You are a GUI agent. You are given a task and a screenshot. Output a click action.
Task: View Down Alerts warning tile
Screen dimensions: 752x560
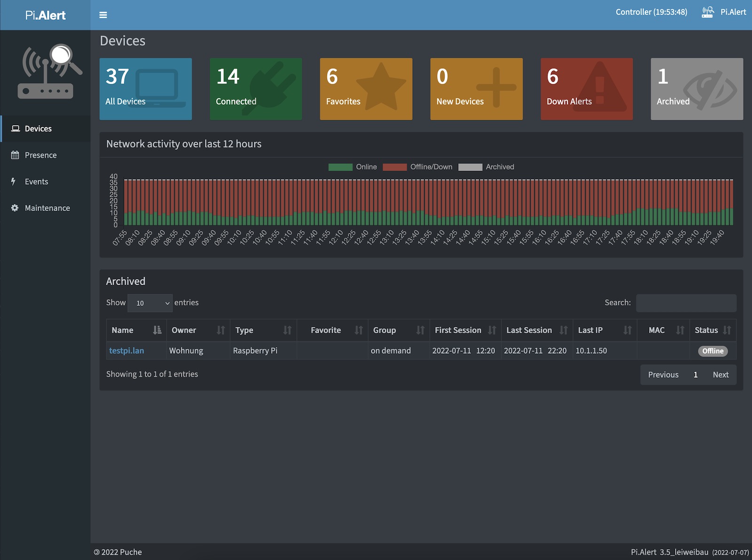coord(586,89)
